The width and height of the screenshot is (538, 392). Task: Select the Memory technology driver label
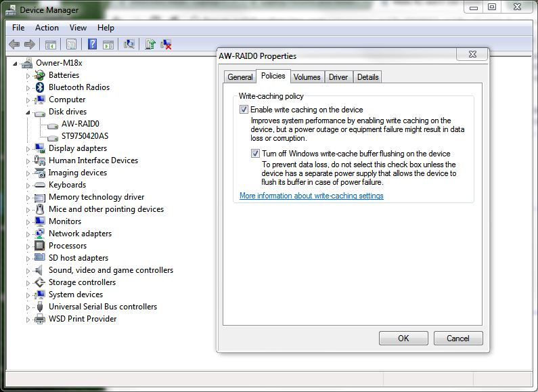click(96, 197)
